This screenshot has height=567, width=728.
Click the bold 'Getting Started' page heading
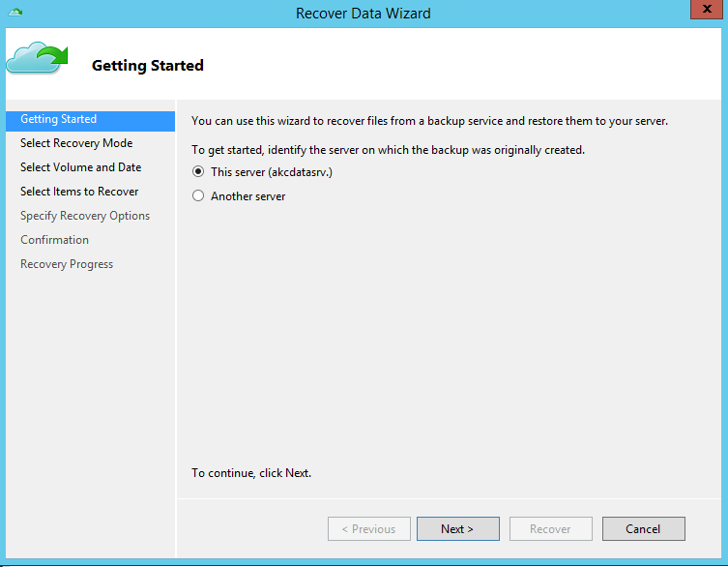tap(147, 66)
